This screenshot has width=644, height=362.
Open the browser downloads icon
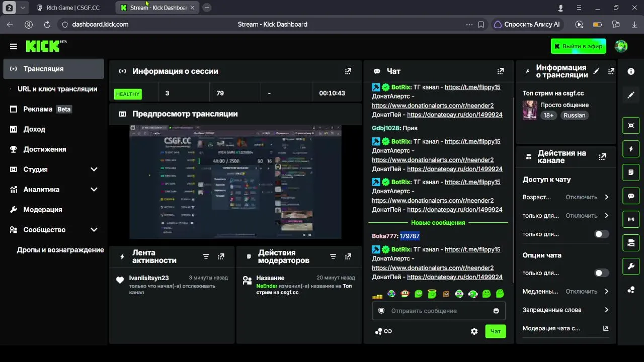(634, 24)
